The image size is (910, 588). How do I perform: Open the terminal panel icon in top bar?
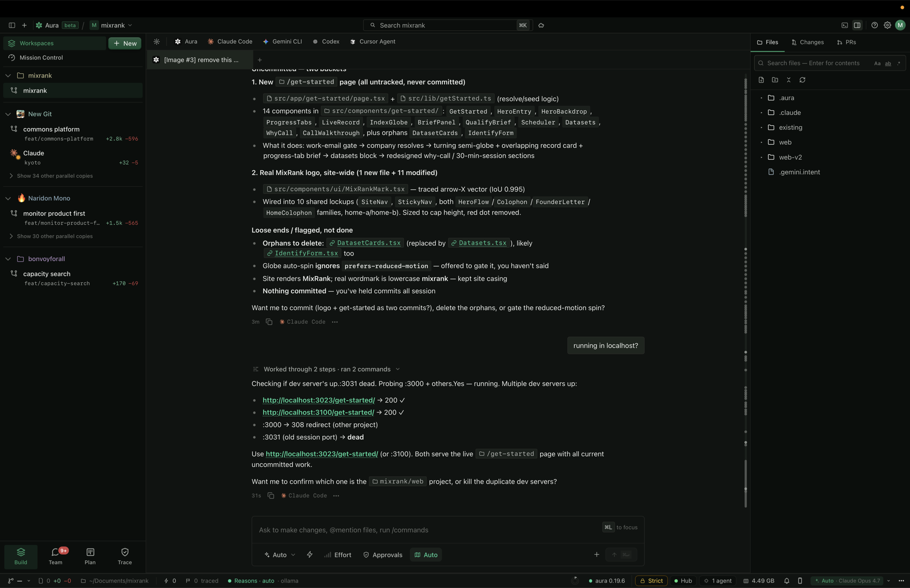pyautogui.click(x=844, y=25)
